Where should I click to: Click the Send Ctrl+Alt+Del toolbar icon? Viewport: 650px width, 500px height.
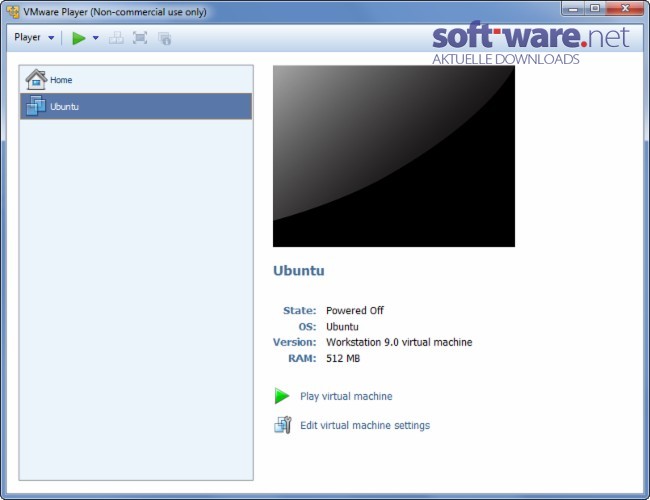(116, 38)
